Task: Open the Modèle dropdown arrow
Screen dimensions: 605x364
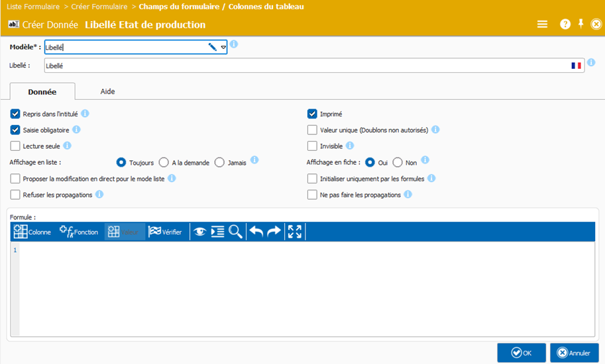Action: [x=223, y=47]
